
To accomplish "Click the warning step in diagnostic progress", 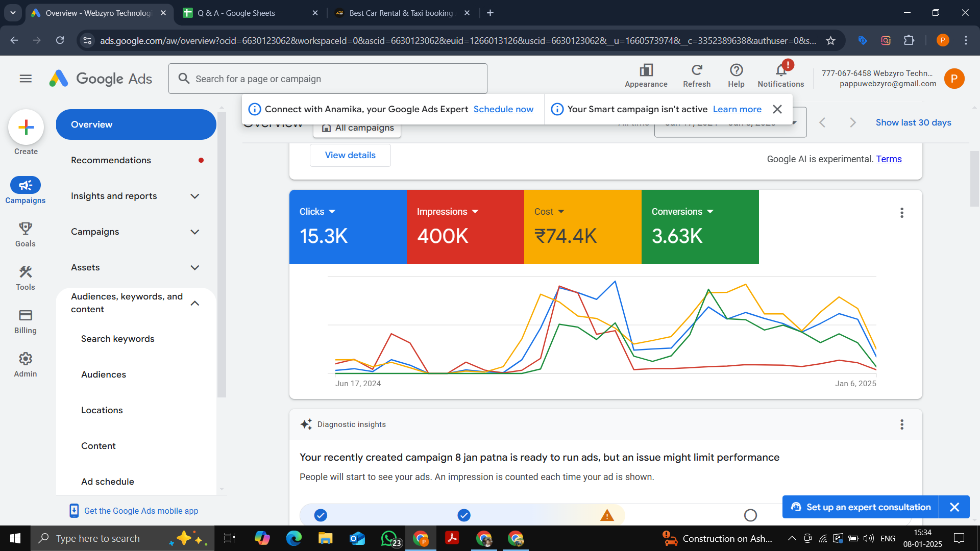I will [607, 515].
